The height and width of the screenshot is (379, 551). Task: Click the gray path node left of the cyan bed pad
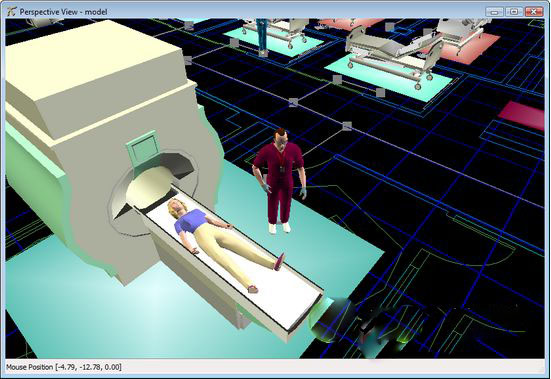337,79
